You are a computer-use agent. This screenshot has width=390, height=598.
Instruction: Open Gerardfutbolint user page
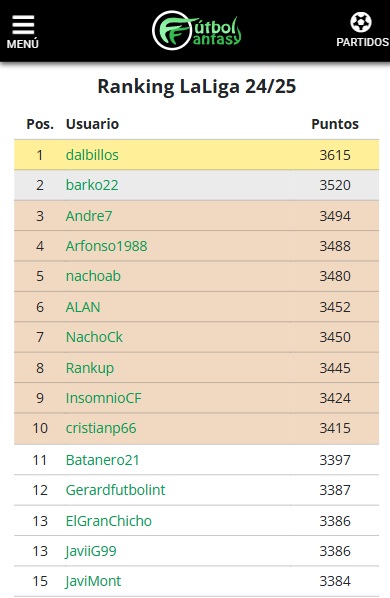(x=115, y=490)
